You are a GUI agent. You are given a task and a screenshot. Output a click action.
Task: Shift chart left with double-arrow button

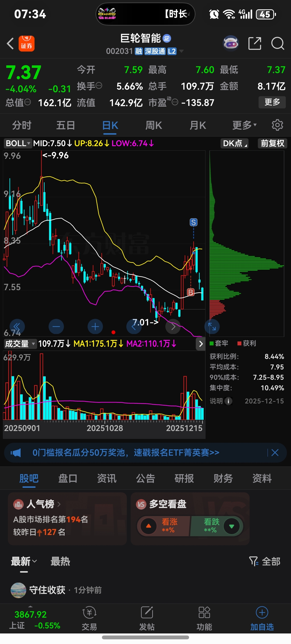(x=17, y=326)
